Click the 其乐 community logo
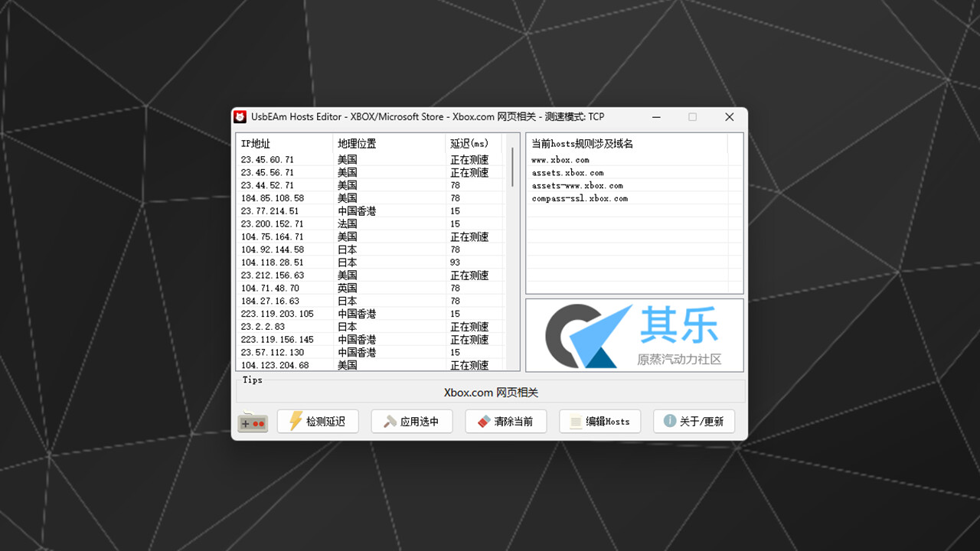 point(634,335)
